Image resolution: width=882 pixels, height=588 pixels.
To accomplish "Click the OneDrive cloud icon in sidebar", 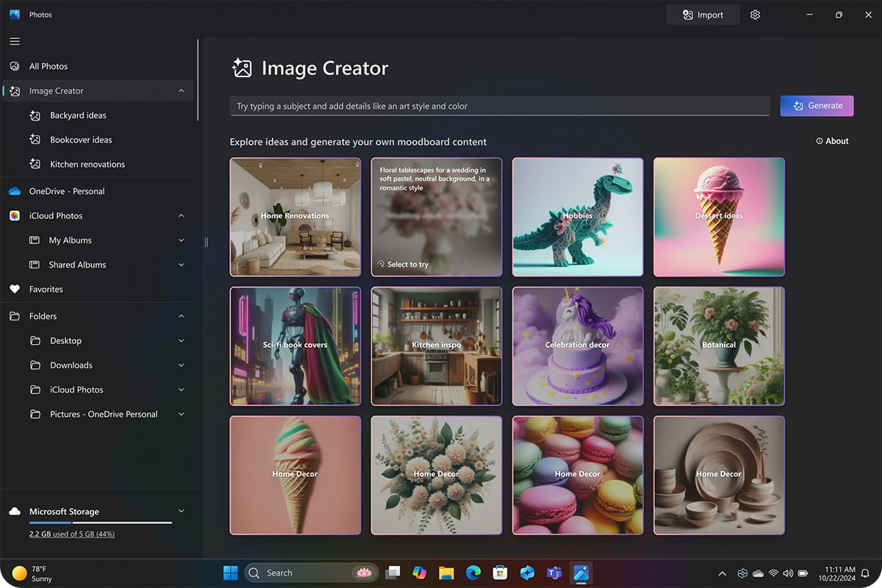I will coord(15,191).
